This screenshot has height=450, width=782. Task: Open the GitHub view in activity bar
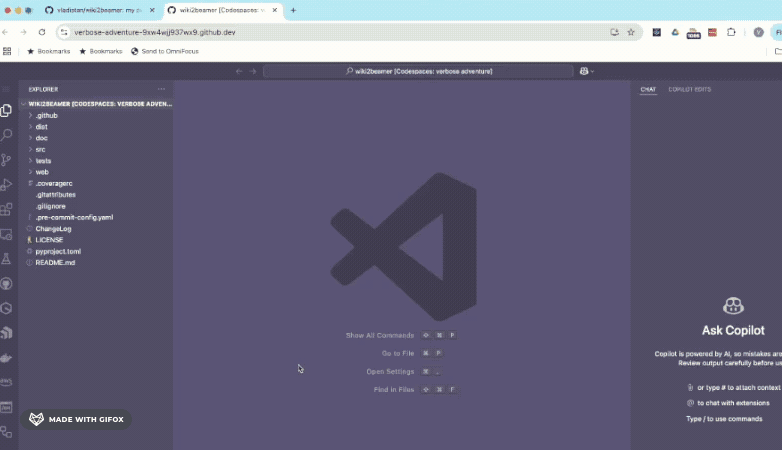[6, 283]
